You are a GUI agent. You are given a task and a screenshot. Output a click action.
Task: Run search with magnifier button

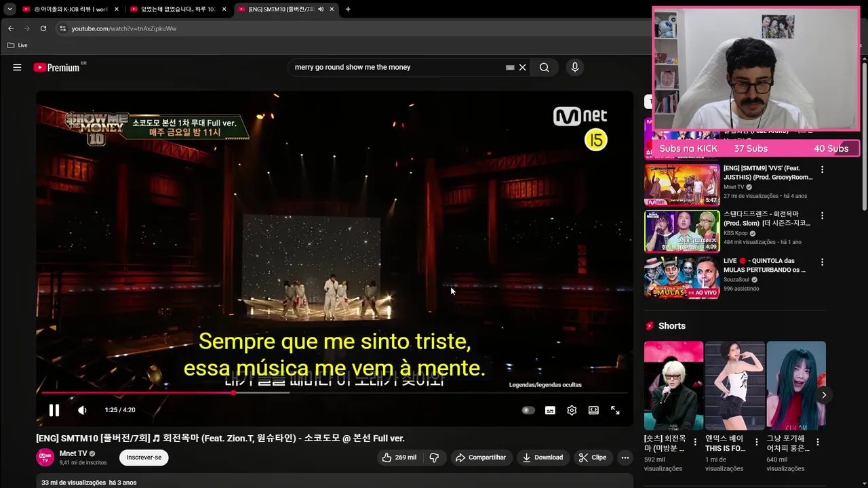(x=544, y=67)
